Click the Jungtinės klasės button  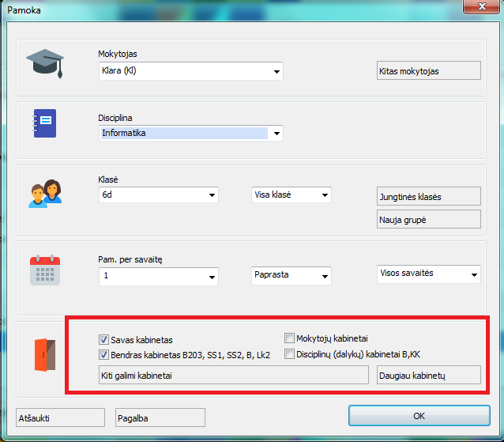pos(428,197)
